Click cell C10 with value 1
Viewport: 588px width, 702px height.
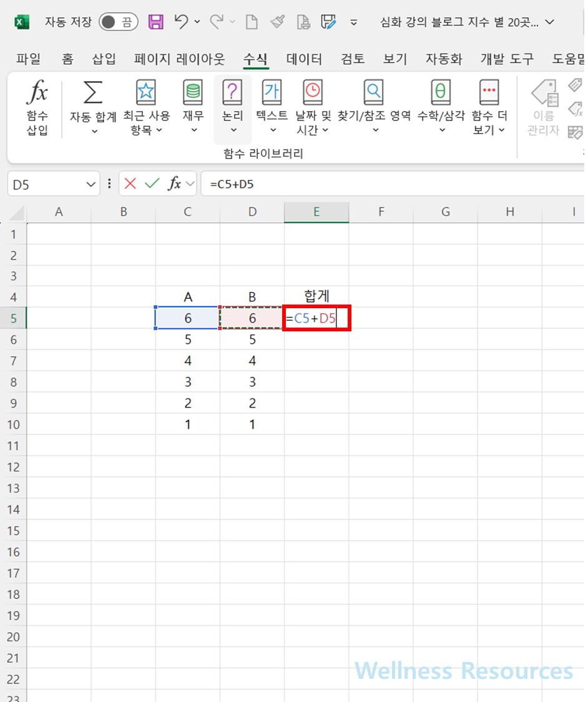click(188, 424)
